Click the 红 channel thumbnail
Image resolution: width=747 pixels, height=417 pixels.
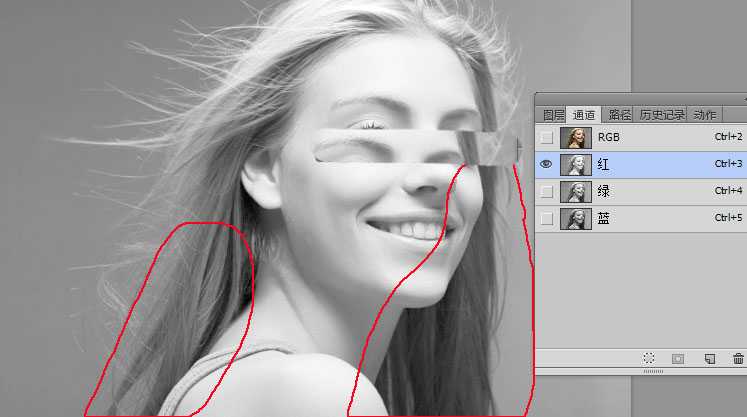pyautogui.click(x=574, y=164)
